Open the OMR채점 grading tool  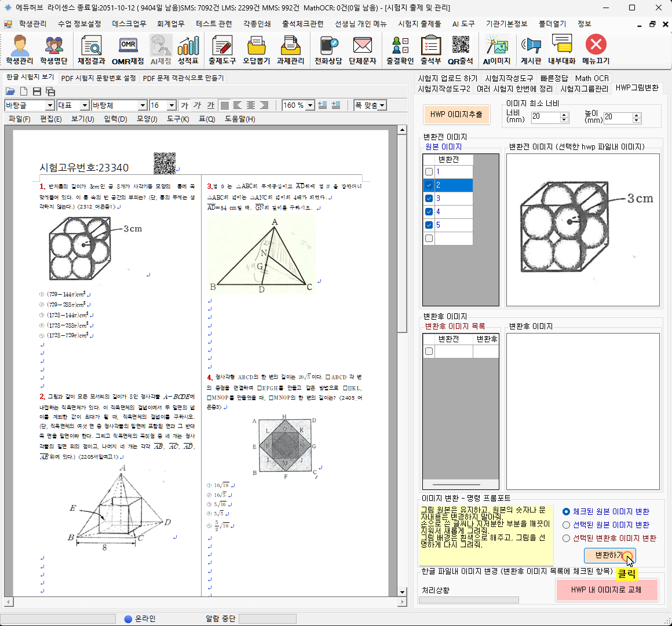point(127,50)
